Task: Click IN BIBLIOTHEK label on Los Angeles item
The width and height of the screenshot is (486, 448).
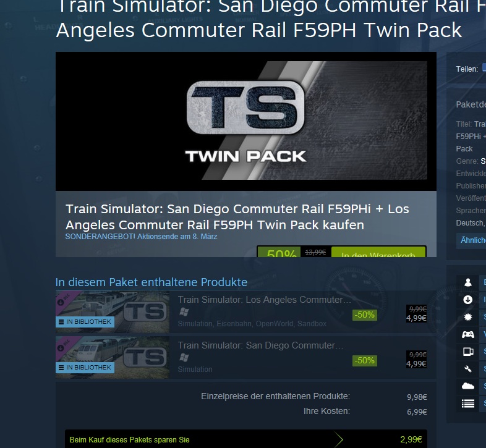Action: pyautogui.click(x=85, y=322)
